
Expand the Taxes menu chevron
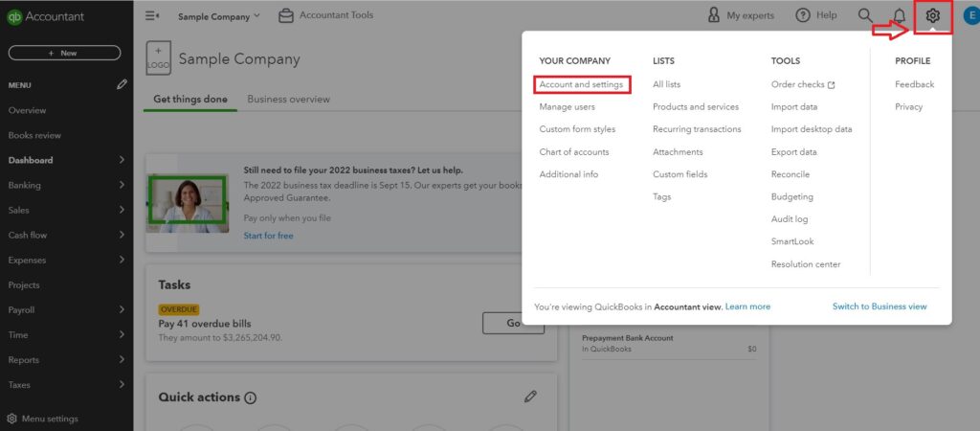(122, 385)
